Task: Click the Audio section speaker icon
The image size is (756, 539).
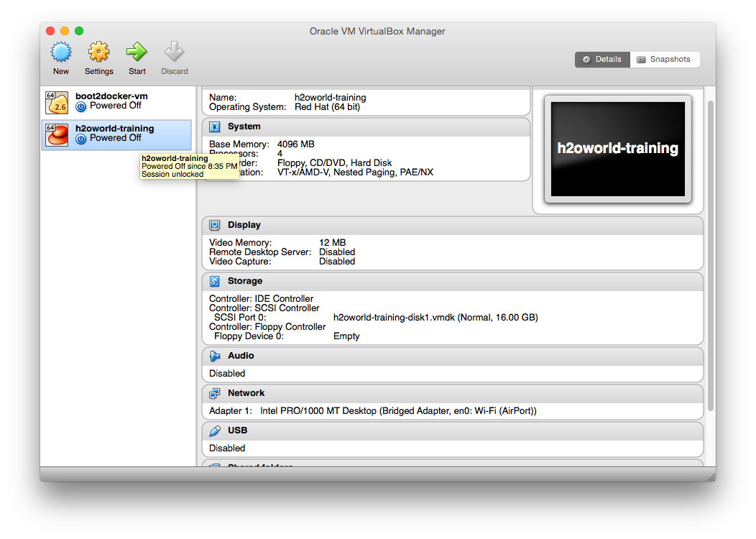Action: tap(215, 356)
